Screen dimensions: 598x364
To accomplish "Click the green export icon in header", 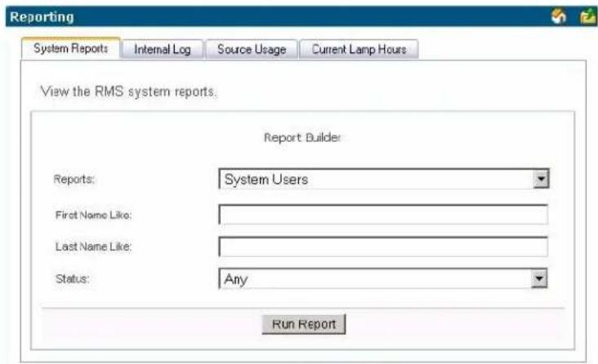I will [x=587, y=17].
